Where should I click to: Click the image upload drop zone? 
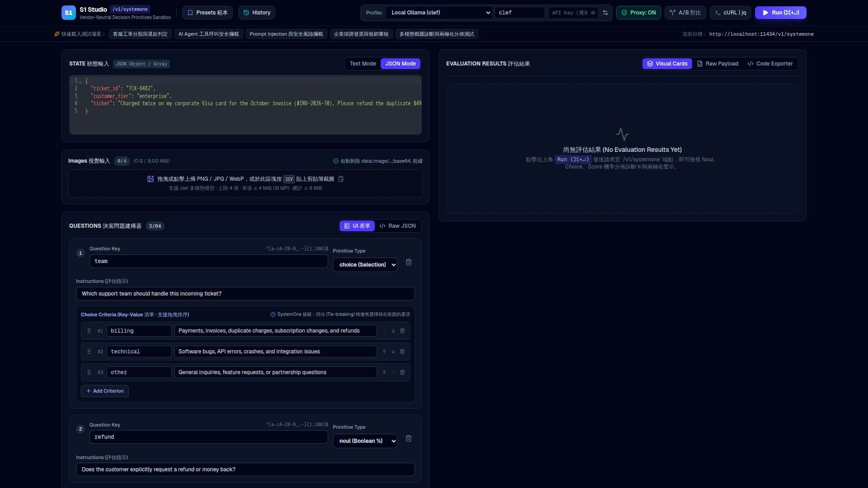[245, 183]
